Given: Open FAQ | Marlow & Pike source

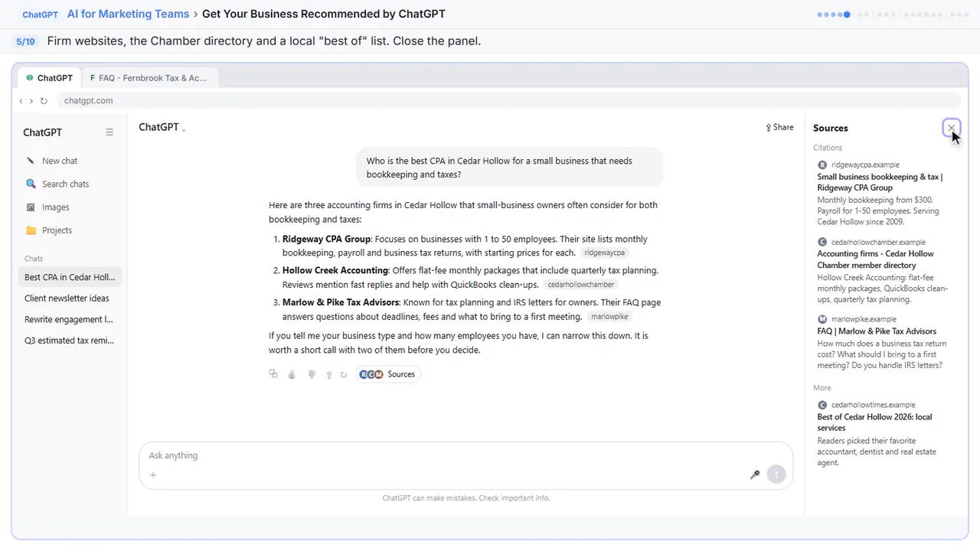Looking at the screenshot, I should pos(877,331).
